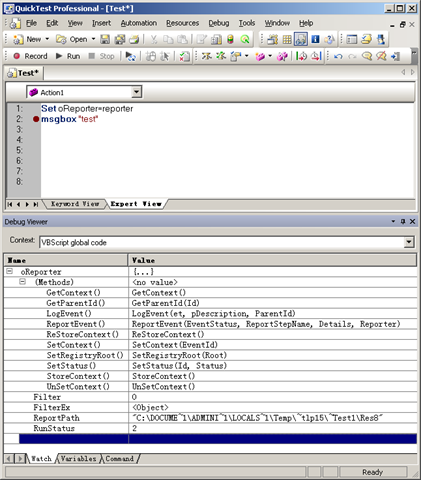Switch to the Variables tab

78,459
